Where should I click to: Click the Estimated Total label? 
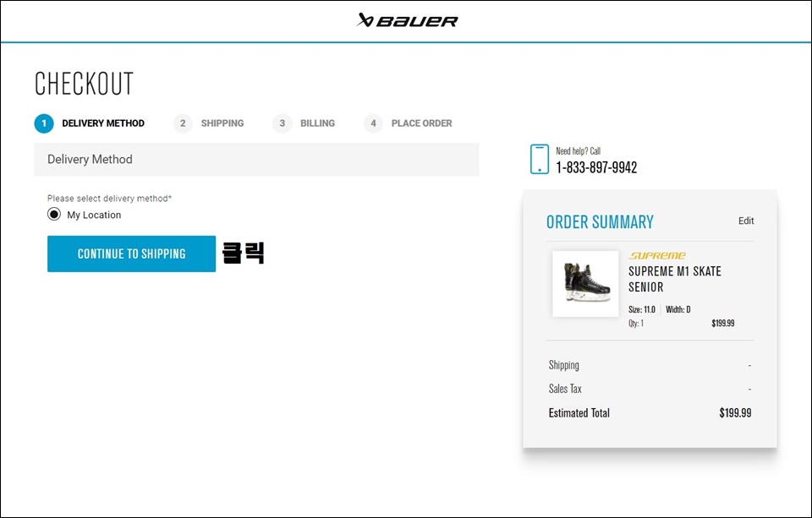coord(579,413)
